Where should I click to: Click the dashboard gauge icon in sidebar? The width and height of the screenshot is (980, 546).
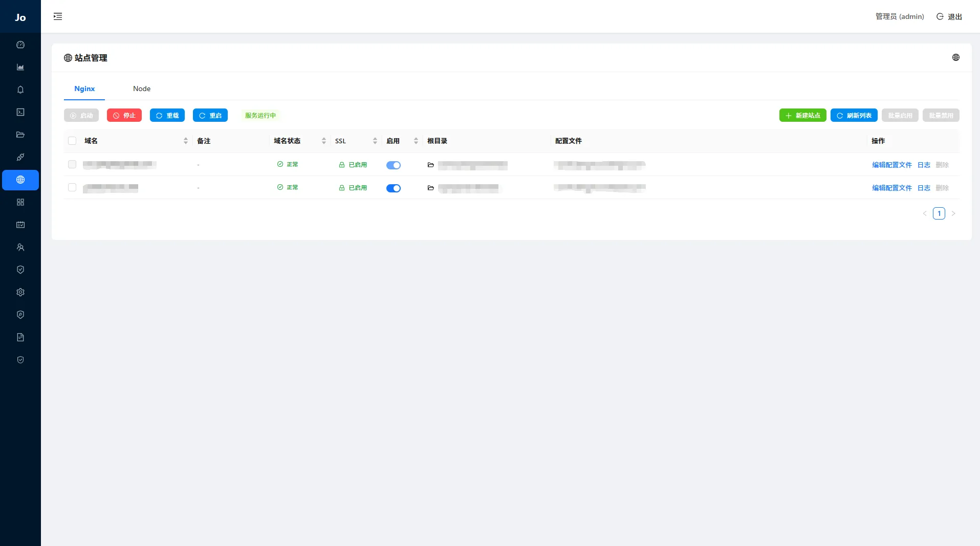point(20,45)
